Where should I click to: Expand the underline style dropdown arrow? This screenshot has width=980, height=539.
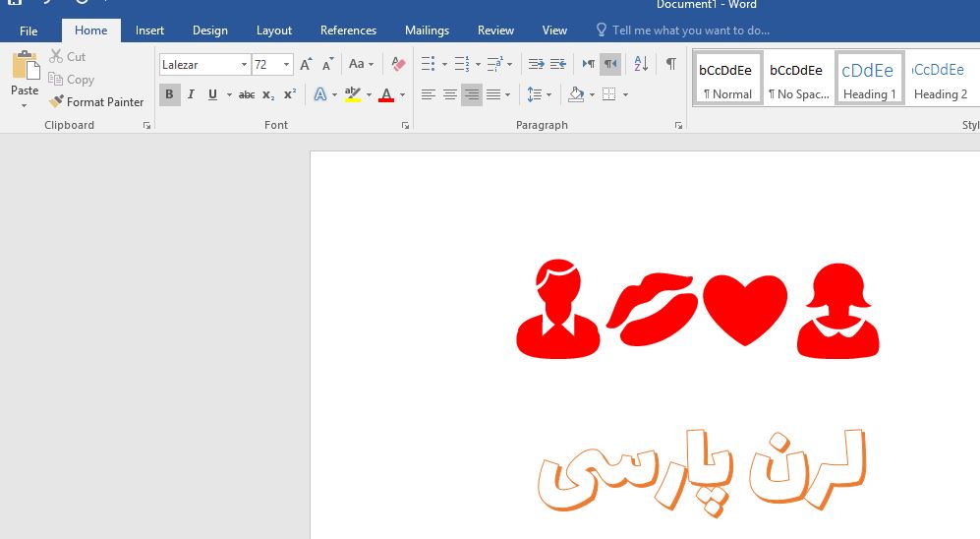tap(229, 95)
